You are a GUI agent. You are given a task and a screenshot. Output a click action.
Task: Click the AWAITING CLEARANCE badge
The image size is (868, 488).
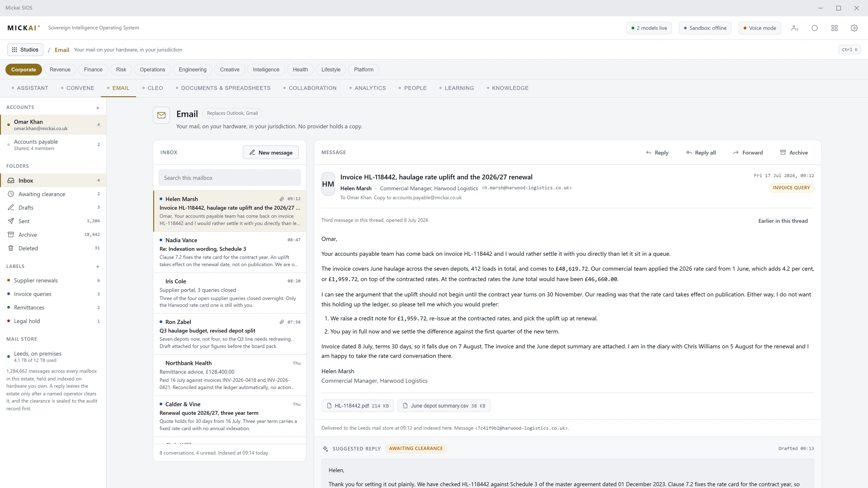pyautogui.click(x=416, y=448)
